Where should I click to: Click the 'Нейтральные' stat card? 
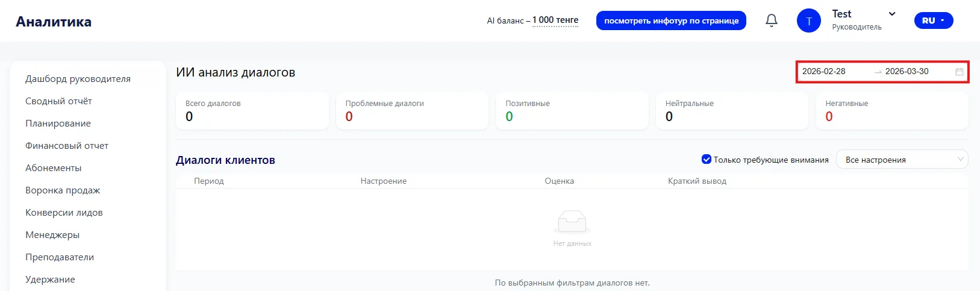(732, 111)
